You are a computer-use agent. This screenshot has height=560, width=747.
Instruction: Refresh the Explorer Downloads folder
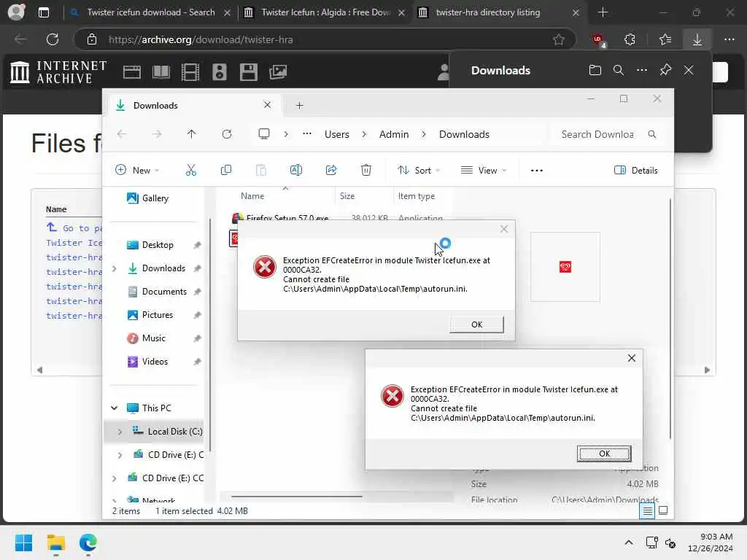[227, 134]
